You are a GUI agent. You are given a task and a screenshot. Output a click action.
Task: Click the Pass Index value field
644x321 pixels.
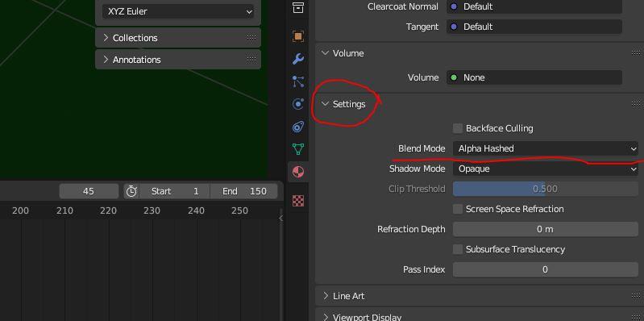click(546, 269)
